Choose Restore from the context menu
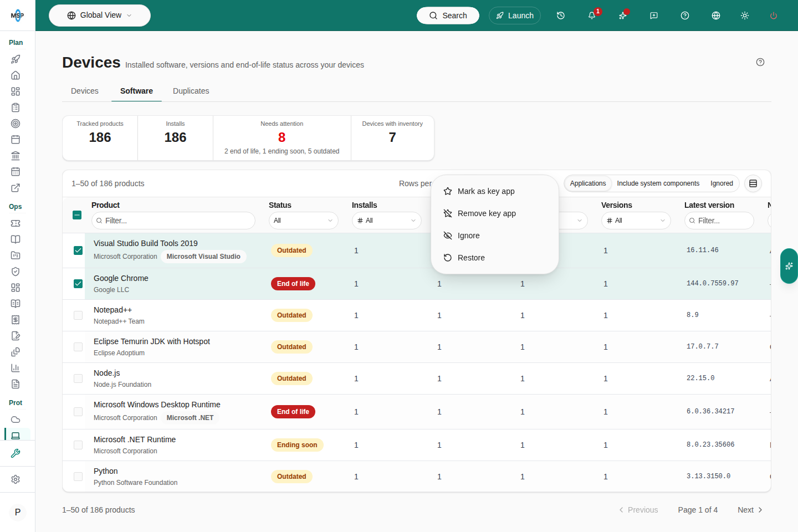 coord(495,258)
